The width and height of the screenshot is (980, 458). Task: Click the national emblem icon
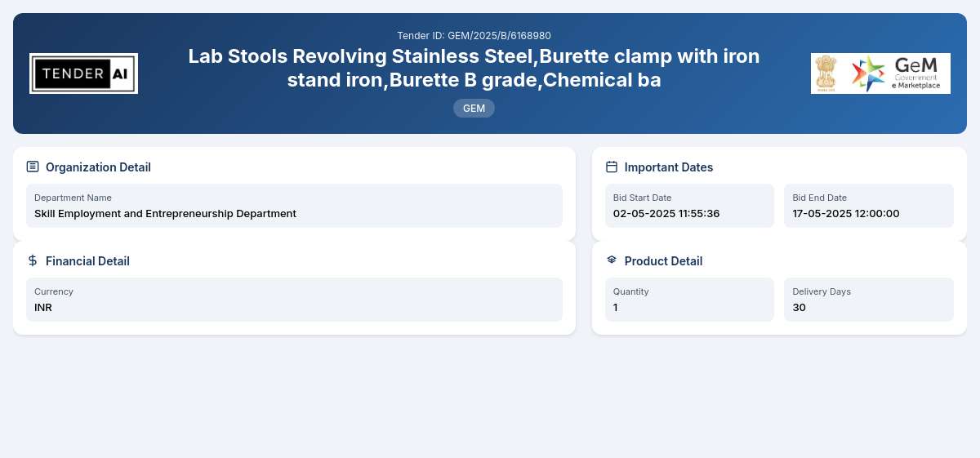point(826,73)
